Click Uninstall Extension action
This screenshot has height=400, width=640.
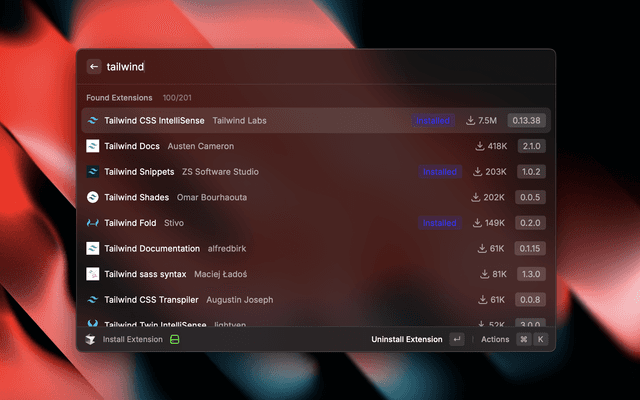[406, 340]
